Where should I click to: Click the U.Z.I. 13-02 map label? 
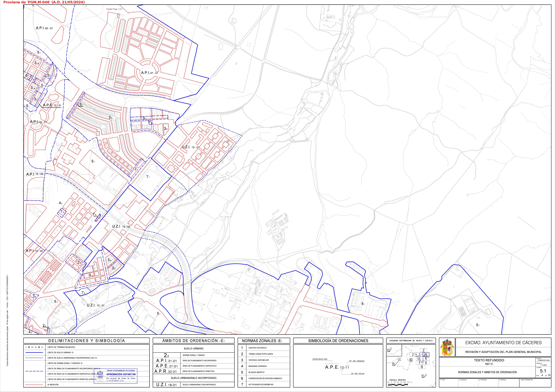(121, 227)
